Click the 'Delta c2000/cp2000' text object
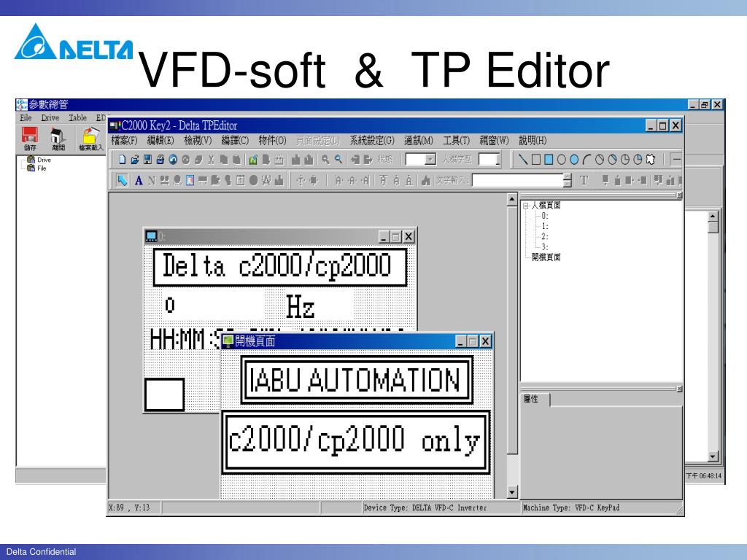This screenshot has height=560, width=747. [x=280, y=267]
